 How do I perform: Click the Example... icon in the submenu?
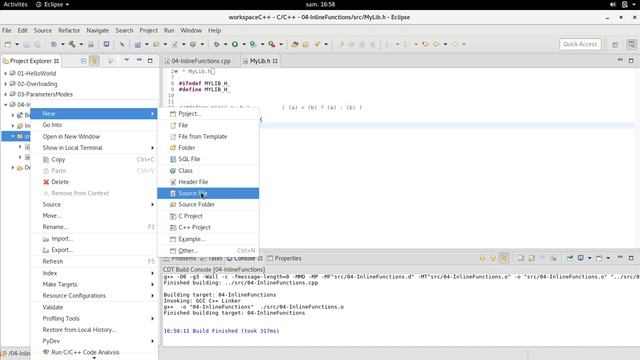[x=173, y=239]
